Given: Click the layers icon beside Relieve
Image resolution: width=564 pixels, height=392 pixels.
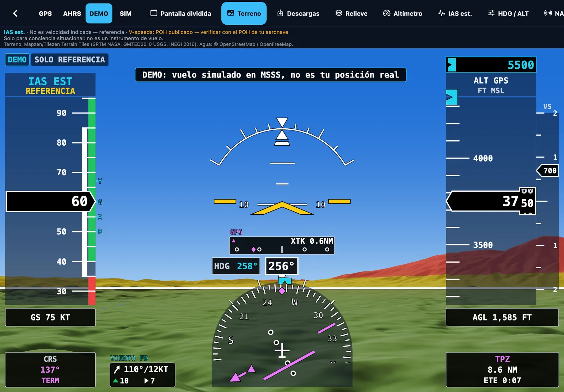Looking at the screenshot, I should pyautogui.click(x=339, y=13).
